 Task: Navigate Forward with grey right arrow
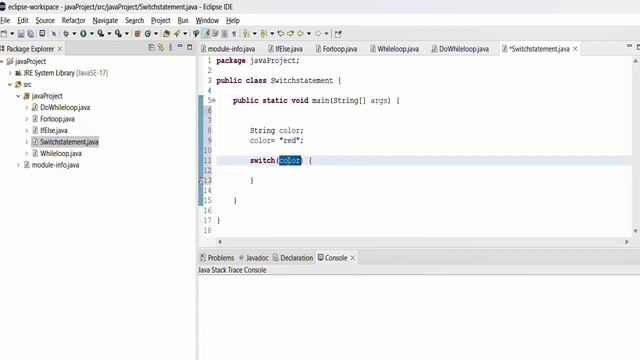point(318,33)
